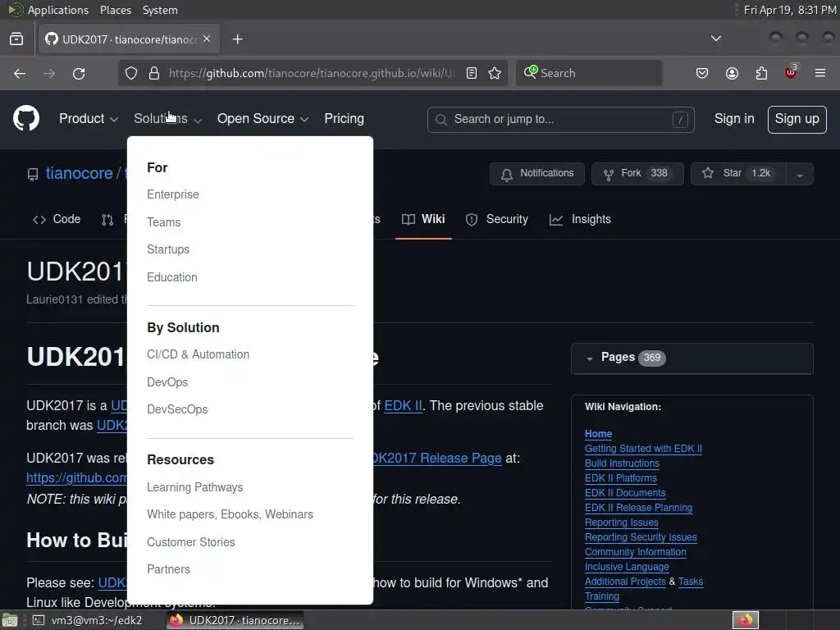Open the Places system menu

115,10
